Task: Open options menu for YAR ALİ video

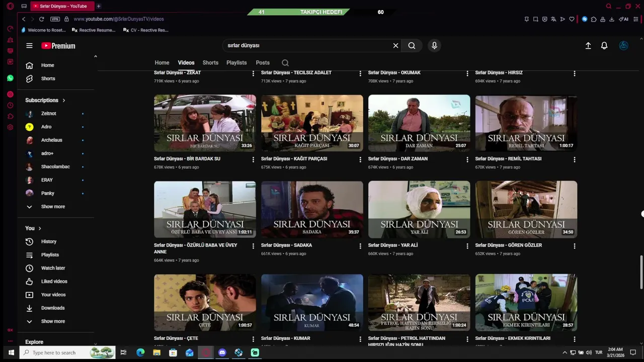Action: [467, 246]
